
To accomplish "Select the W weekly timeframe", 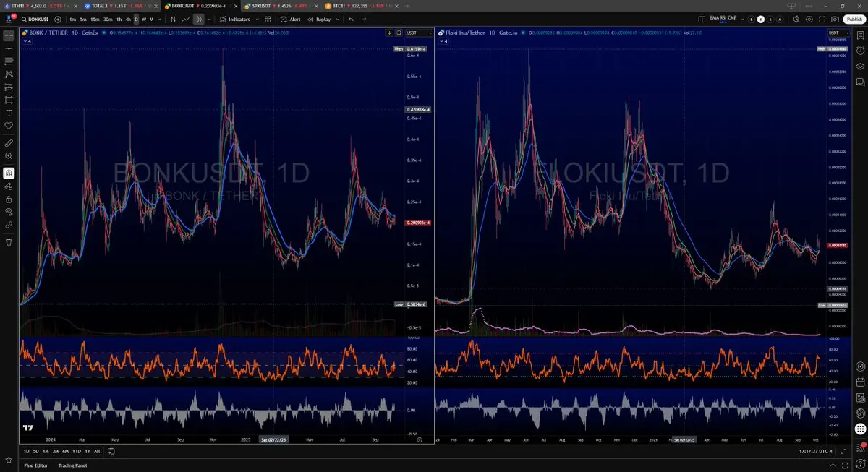I will point(143,19).
